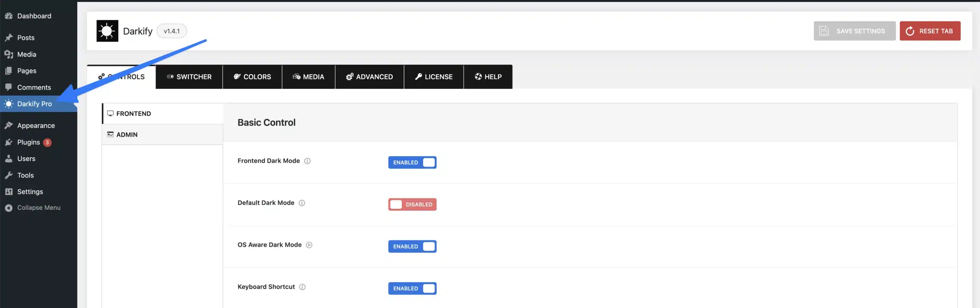The image size is (980, 308).
Task: Click the Posts pin icon
Action: point(8,38)
